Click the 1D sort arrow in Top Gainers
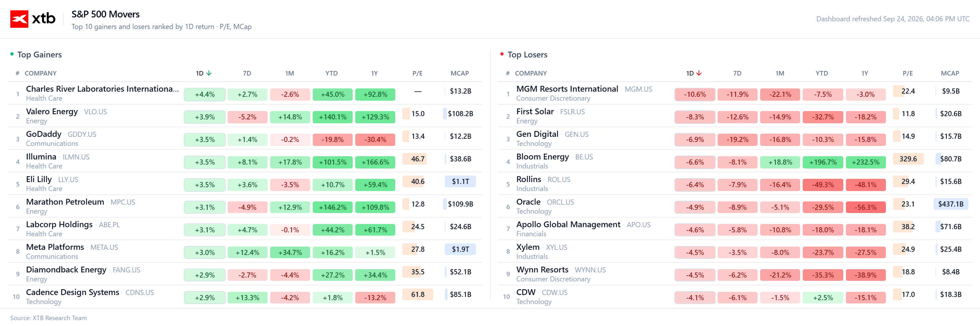 click(209, 73)
